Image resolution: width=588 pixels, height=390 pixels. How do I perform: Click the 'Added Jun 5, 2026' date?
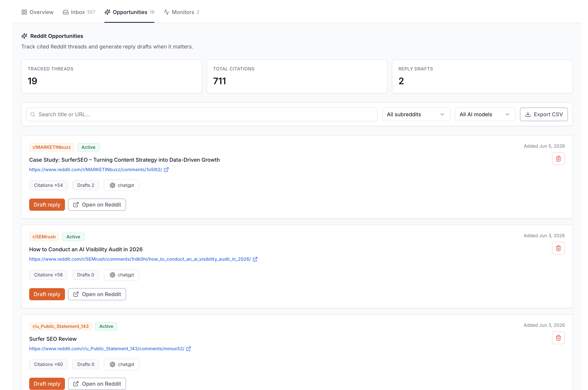(x=544, y=146)
